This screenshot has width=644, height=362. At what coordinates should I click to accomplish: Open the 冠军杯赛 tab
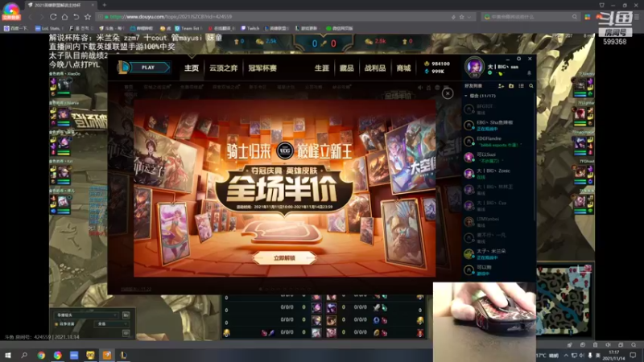click(262, 68)
